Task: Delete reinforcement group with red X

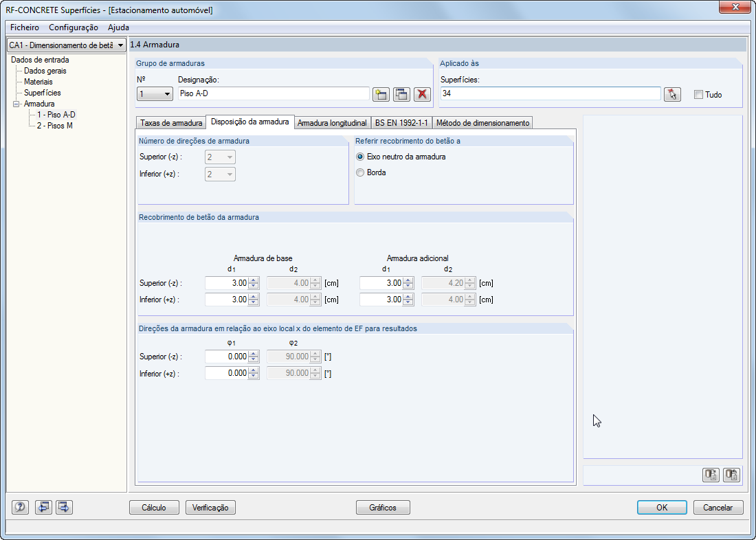Action: point(423,94)
